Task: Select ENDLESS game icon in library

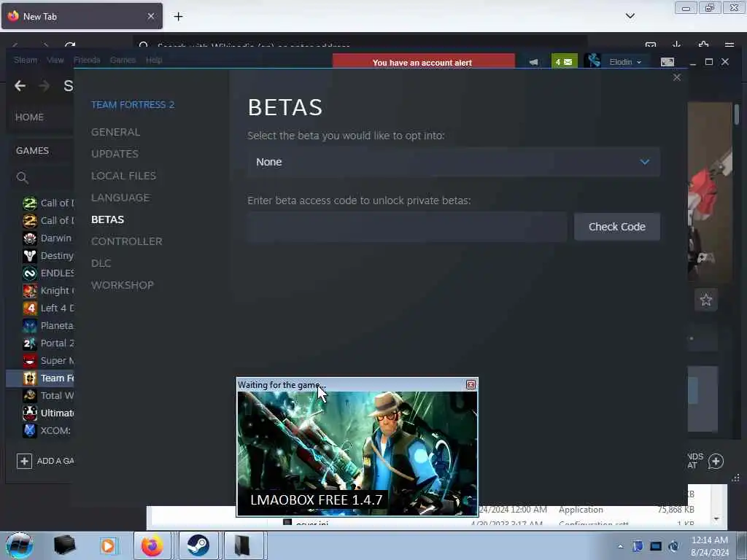Action: [x=30, y=273]
